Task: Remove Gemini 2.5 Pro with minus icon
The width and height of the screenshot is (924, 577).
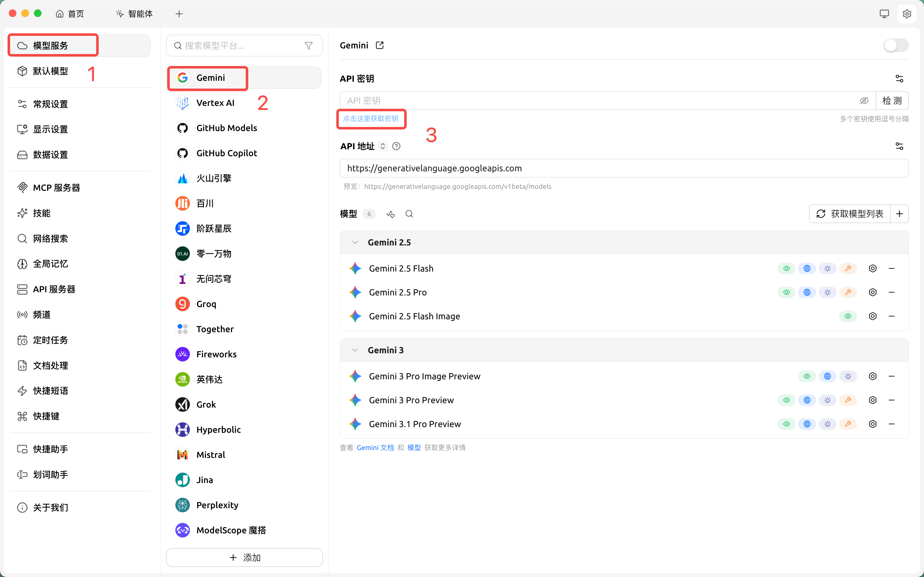Action: (892, 293)
